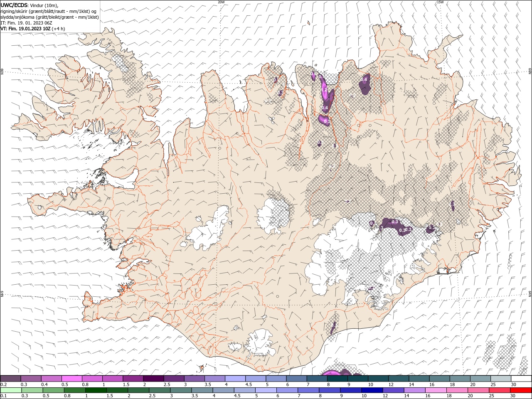The height and width of the screenshot is (399, 532).
Task: Click the '0.1' value label under the green legend row
Action: [3, 396]
